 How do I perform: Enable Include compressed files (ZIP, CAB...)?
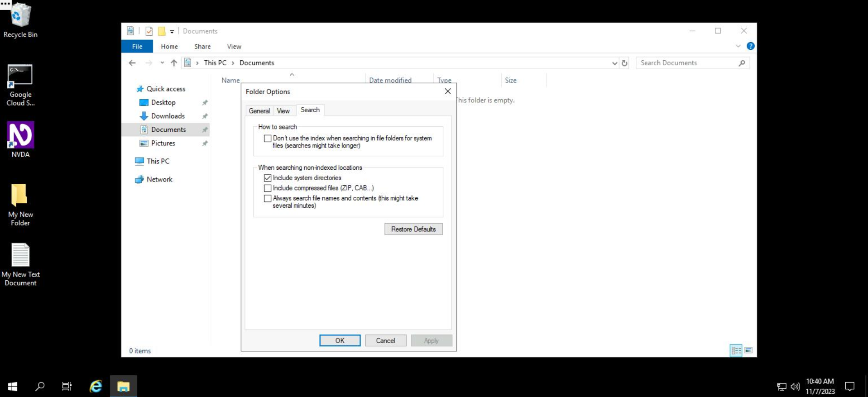[268, 188]
